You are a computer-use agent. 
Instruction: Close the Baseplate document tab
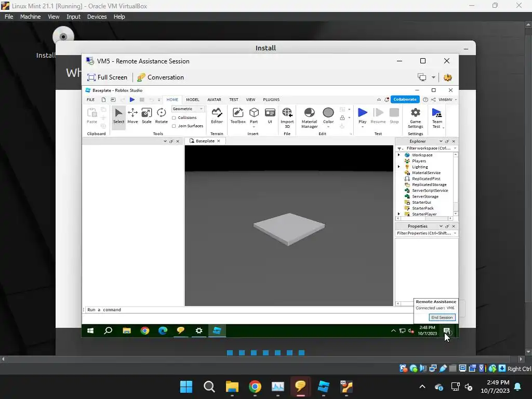coord(219,141)
